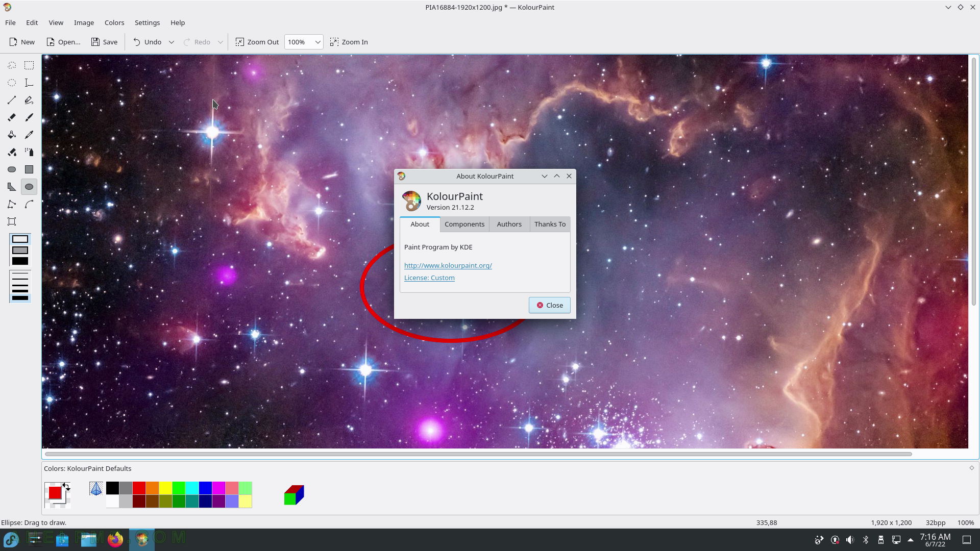
Task: Select the Polygon tool
Action: 12,187
